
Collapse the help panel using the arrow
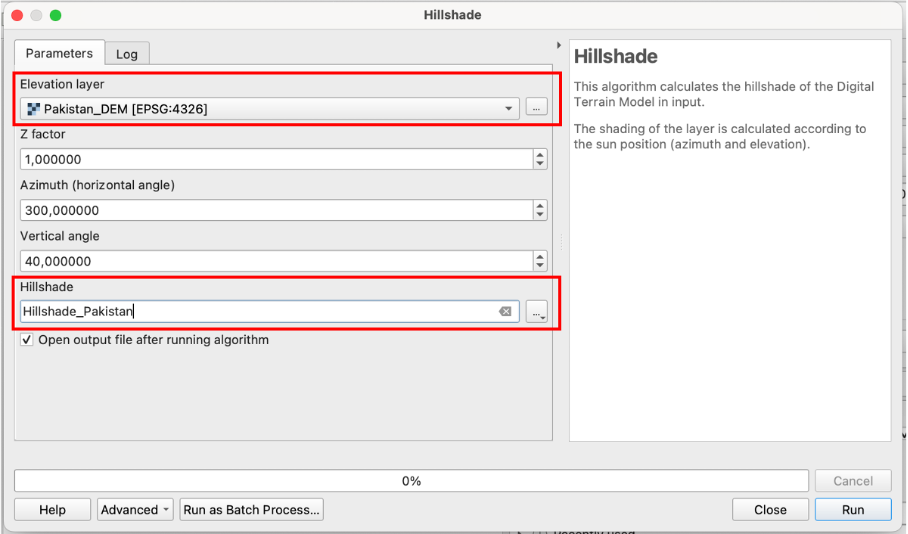pos(559,46)
